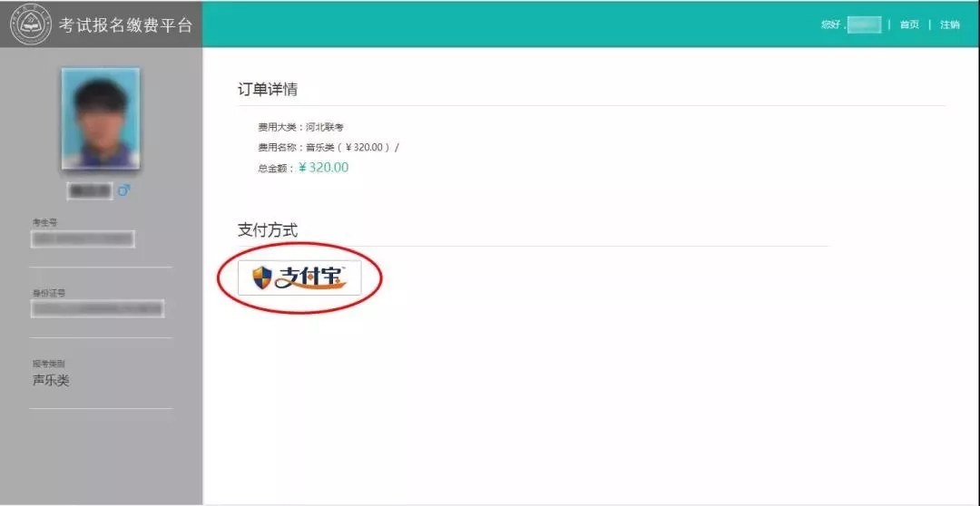980x506 pixels.
Task: Click the 考试报名缴费平台 title text
Action: click(x=125, y=25)
